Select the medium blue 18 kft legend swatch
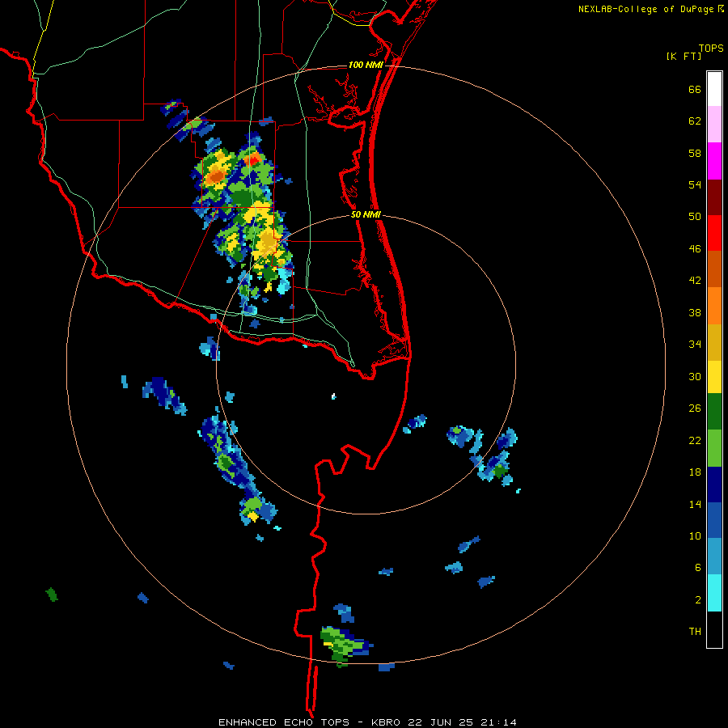728x728 pixels. tap(714, 520)
